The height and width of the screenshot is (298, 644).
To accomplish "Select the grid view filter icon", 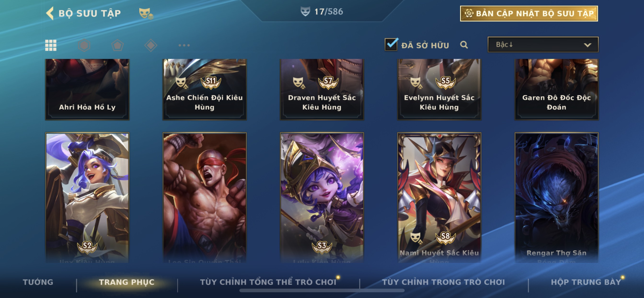I will 51,45.
